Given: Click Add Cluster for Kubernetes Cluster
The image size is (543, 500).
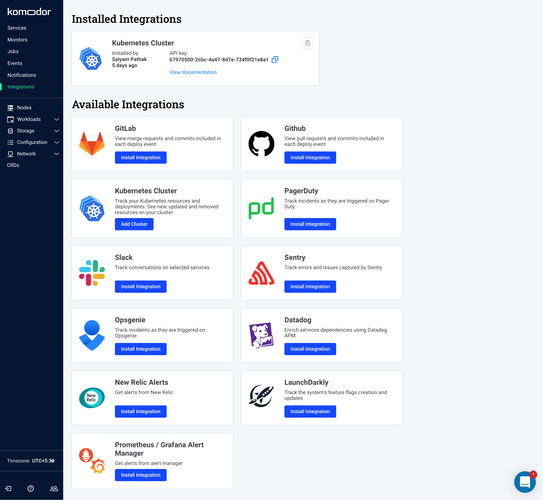Looking at the screenshot, I should [x=134, y=224].
